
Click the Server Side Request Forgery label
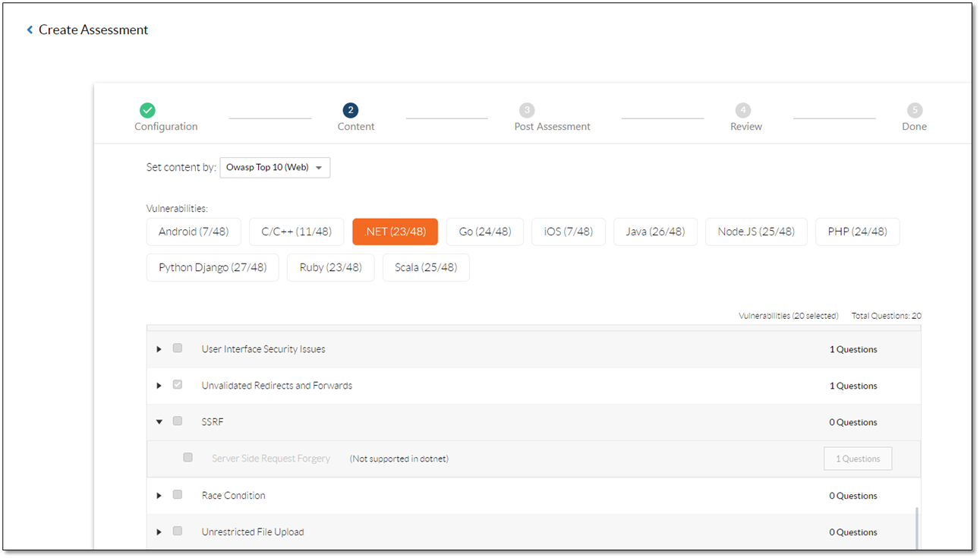coord(271,459)
